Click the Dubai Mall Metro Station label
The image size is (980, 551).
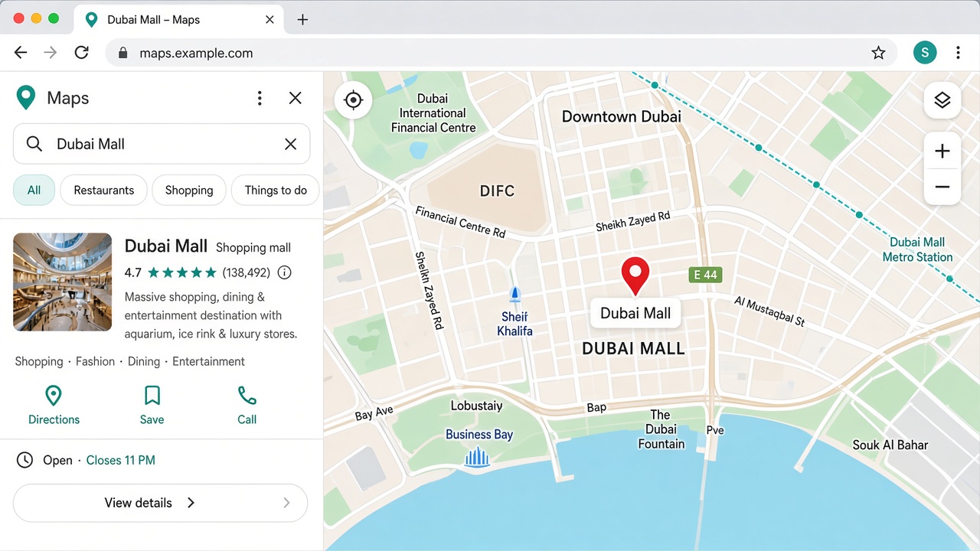pyautogui.click(x=917, y=249)
